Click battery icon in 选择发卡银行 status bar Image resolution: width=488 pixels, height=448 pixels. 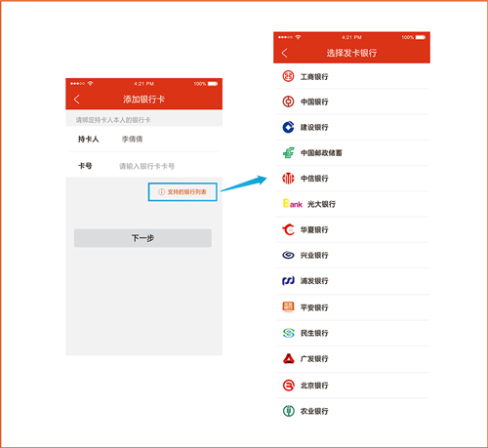click(x=421, y=37)
